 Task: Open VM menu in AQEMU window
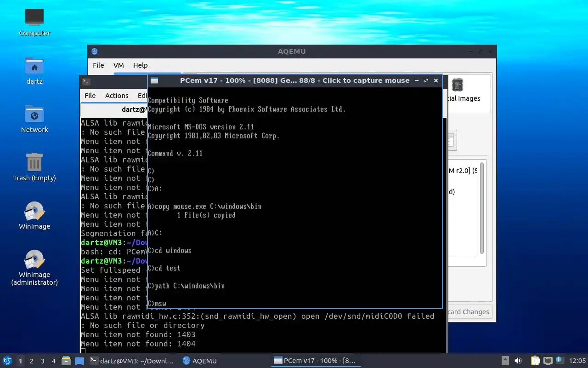pos(119,65)
